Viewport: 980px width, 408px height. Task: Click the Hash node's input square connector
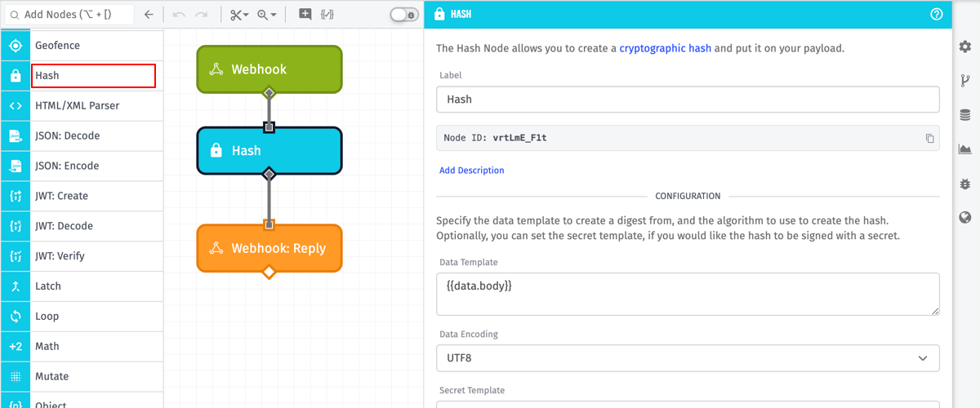point(269,126)
